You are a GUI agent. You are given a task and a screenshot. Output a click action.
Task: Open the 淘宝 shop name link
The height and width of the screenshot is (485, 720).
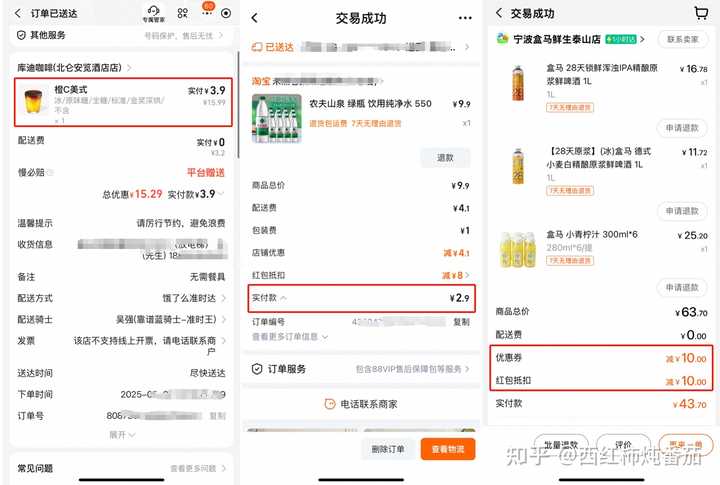pyautogui.click(x=317, y=81)
